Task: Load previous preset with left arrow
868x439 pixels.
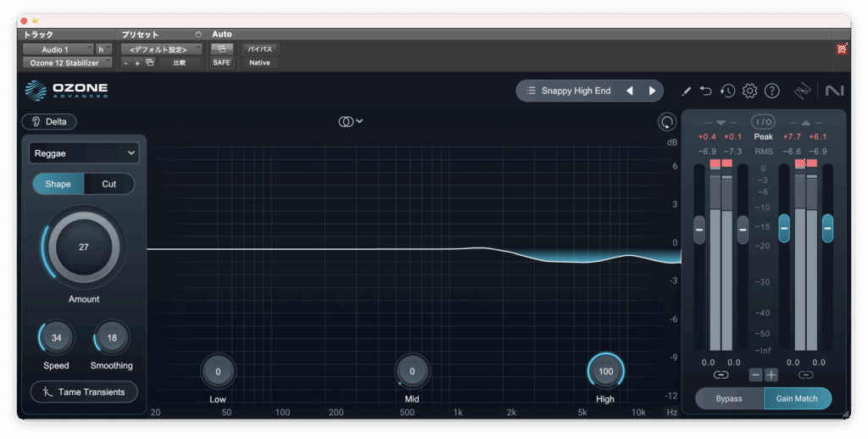Action: [x=630, y=91]
